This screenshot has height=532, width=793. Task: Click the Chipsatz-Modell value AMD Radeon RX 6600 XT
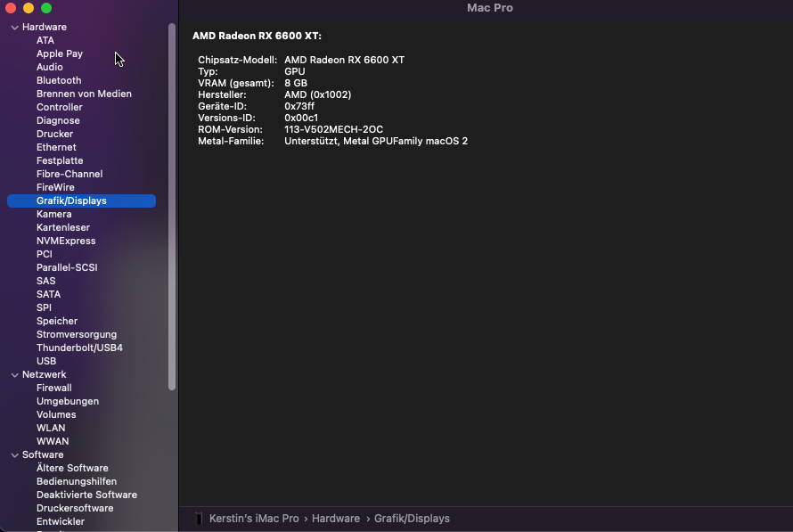pos(345,61)
